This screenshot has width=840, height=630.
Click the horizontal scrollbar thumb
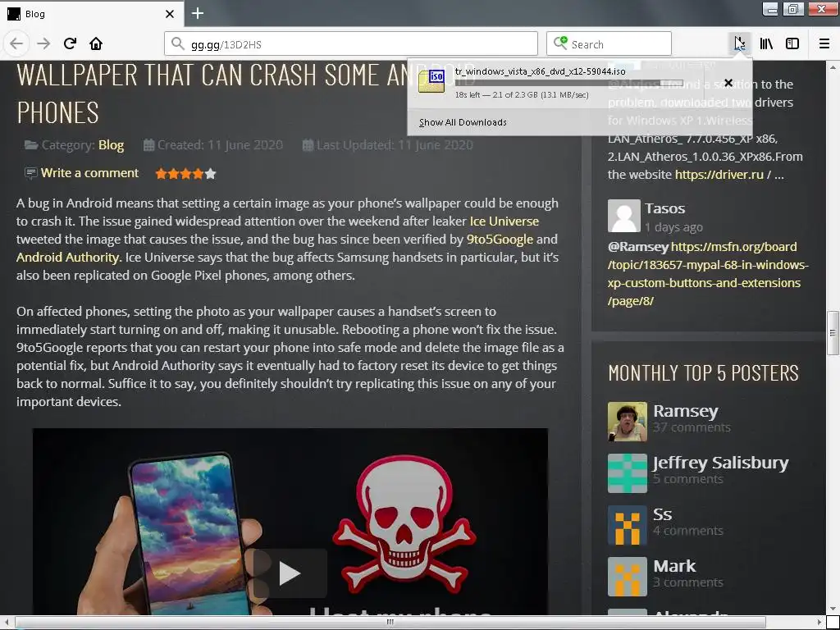point(390,622)
